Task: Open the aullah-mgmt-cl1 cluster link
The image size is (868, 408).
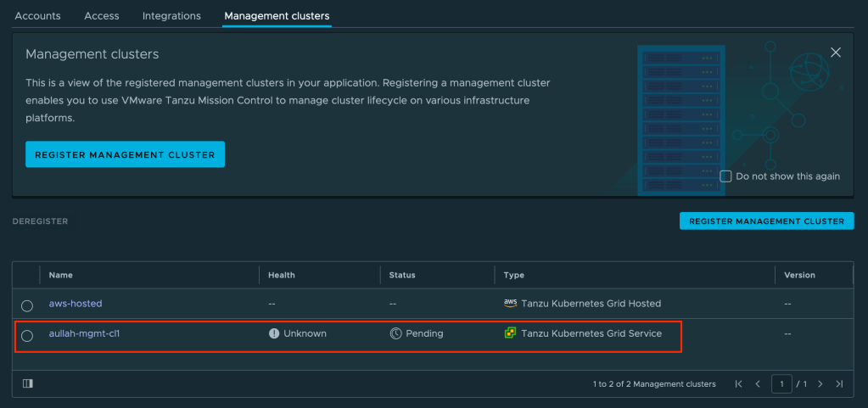Action: pos(84,334)
